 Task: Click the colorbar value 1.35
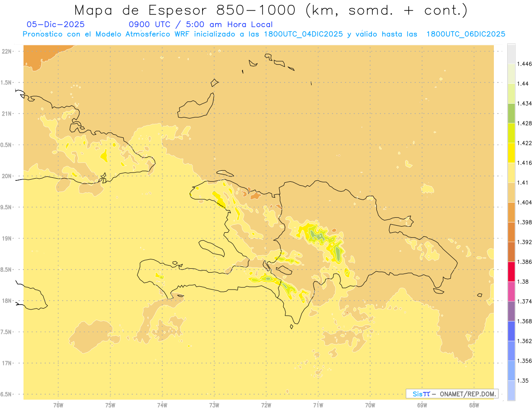[x=524, y=380]
